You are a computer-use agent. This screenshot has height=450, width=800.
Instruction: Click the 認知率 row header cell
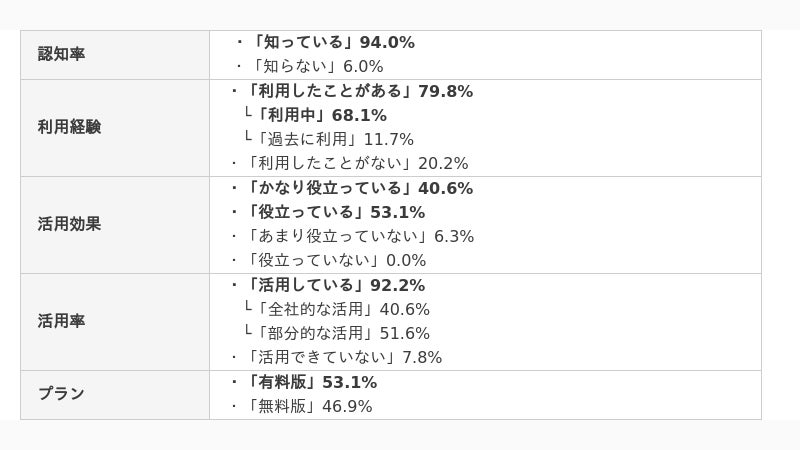coord(115,55)
